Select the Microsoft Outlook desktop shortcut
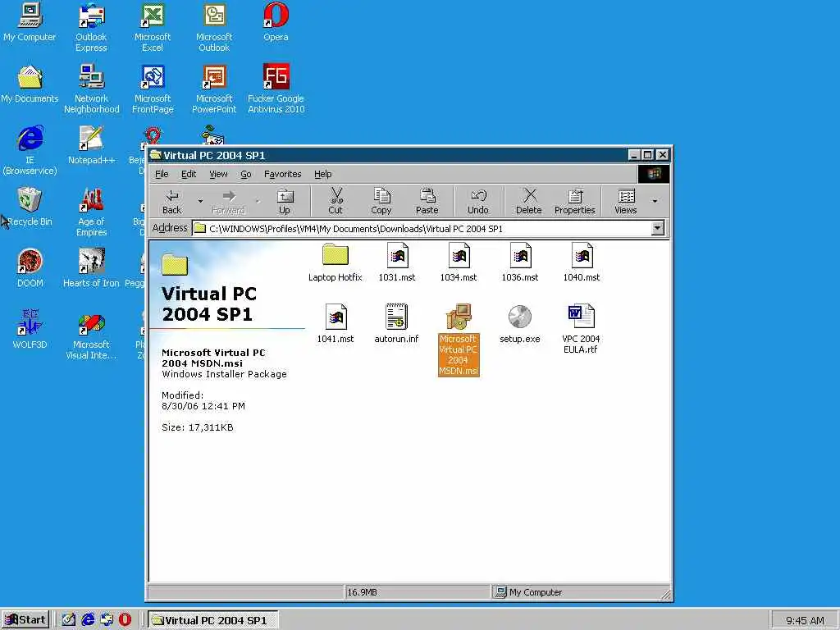 [214, 28]
